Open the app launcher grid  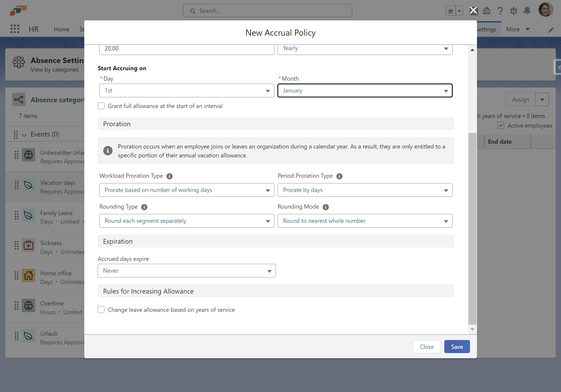[15, 29]
